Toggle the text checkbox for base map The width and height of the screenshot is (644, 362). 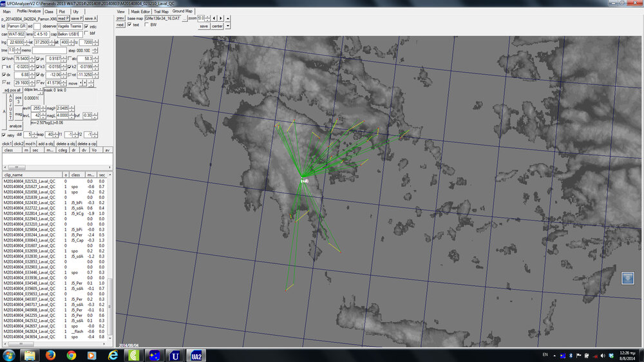click(x=129, y=25)
